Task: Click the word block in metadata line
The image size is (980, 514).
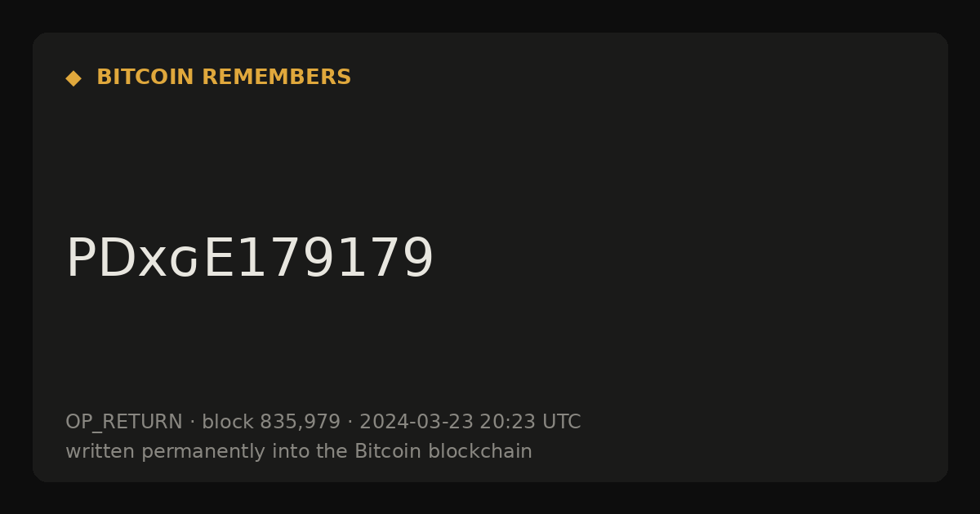Action: tap(228, 422)
